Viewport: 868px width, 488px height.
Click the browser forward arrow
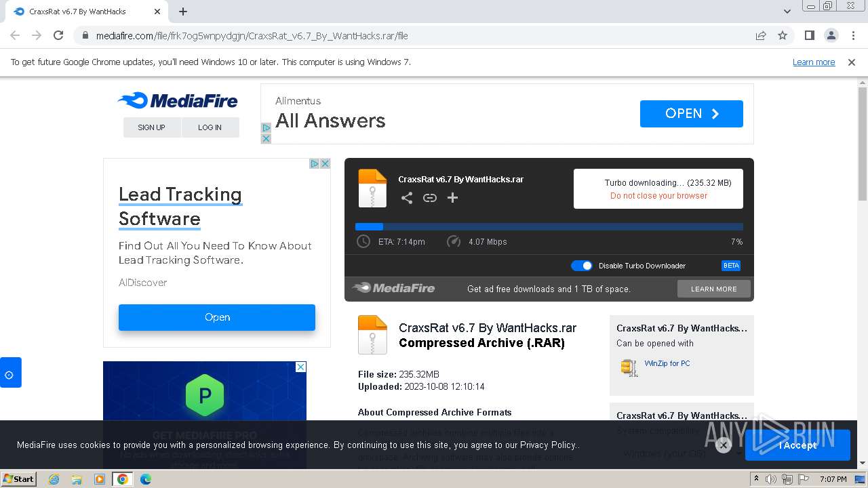tap(37, 35)
